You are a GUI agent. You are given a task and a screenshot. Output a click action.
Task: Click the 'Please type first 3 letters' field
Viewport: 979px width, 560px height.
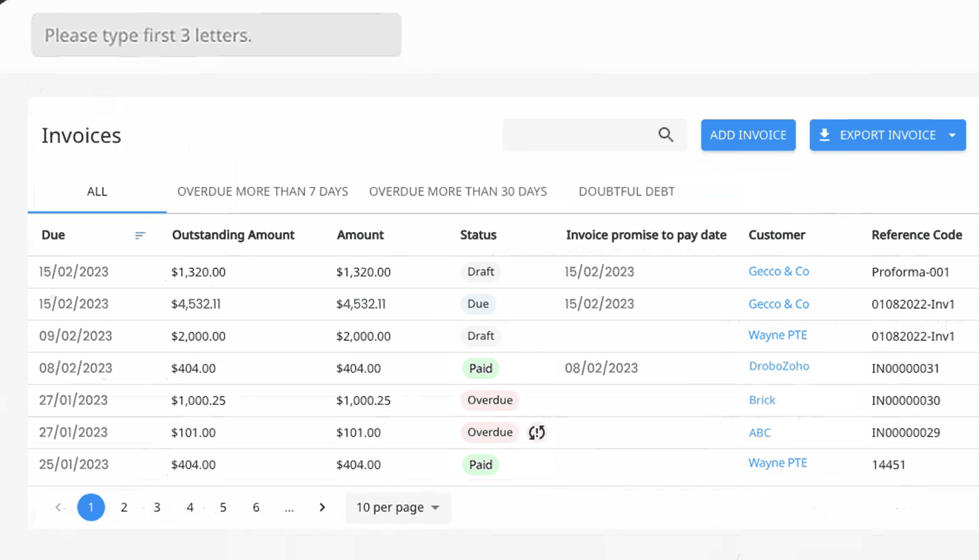[x=216, y=35]
